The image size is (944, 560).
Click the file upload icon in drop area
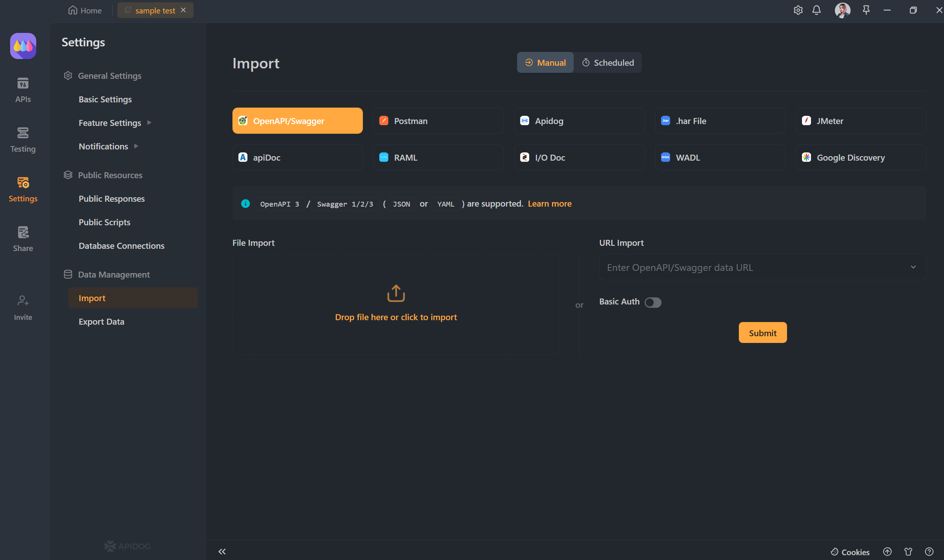point(396,293)
